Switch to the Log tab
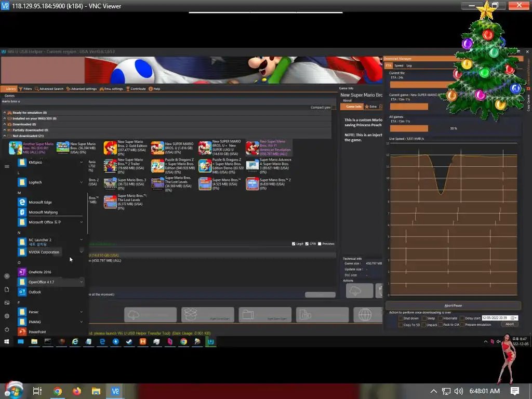The image size is (532, 399). pyautogui.click(x=409, y=65)
